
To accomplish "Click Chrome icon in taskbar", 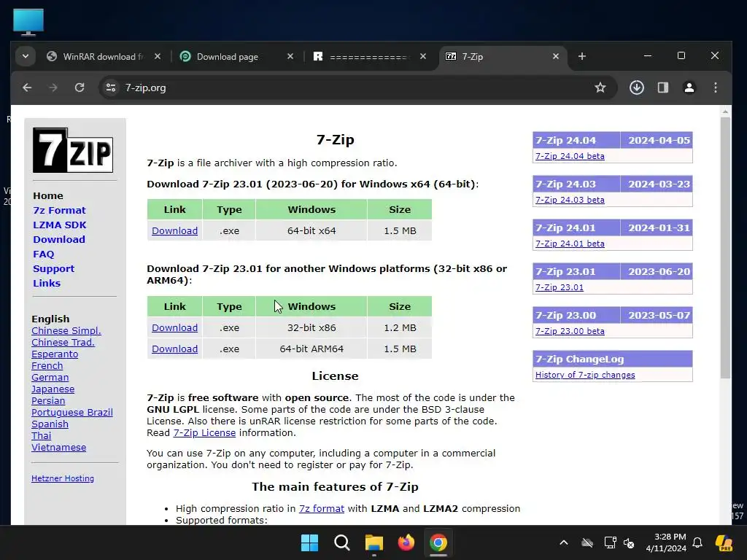I will [x=438, y=542].
